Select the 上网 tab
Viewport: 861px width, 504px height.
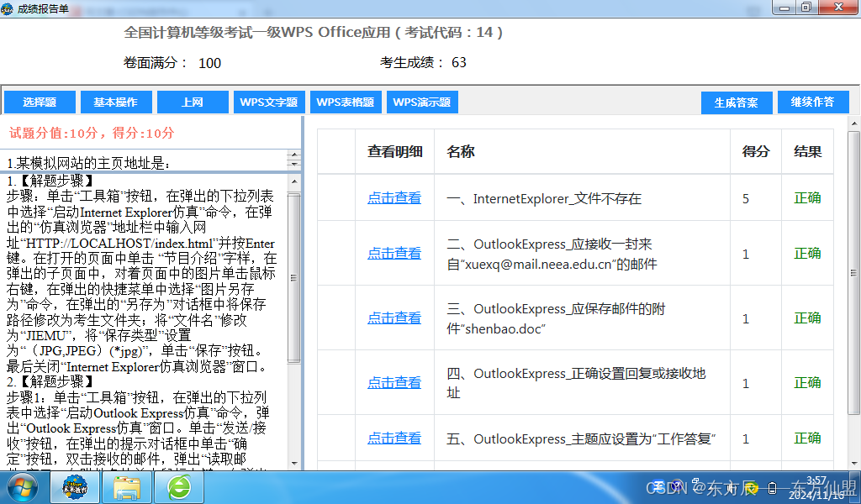click(193, 102)
